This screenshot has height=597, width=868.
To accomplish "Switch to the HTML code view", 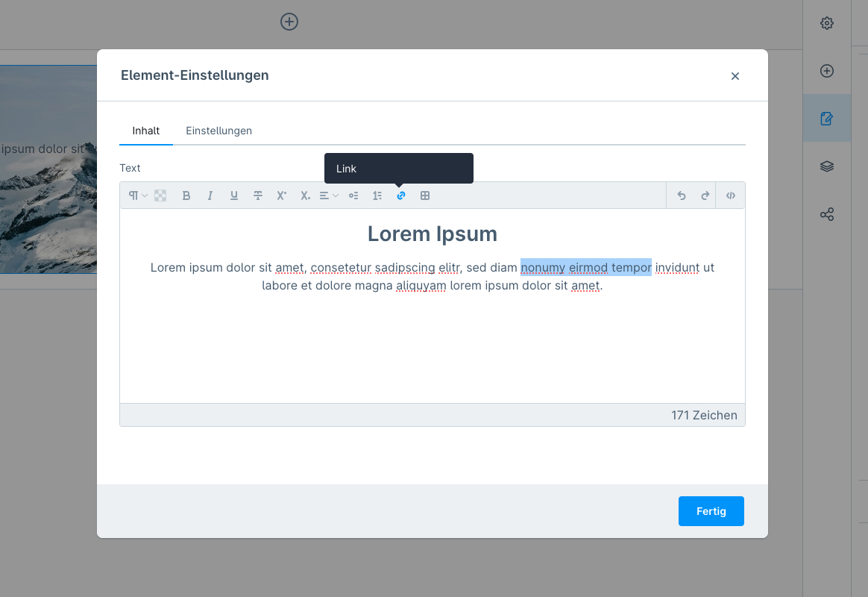I will 731,196.
